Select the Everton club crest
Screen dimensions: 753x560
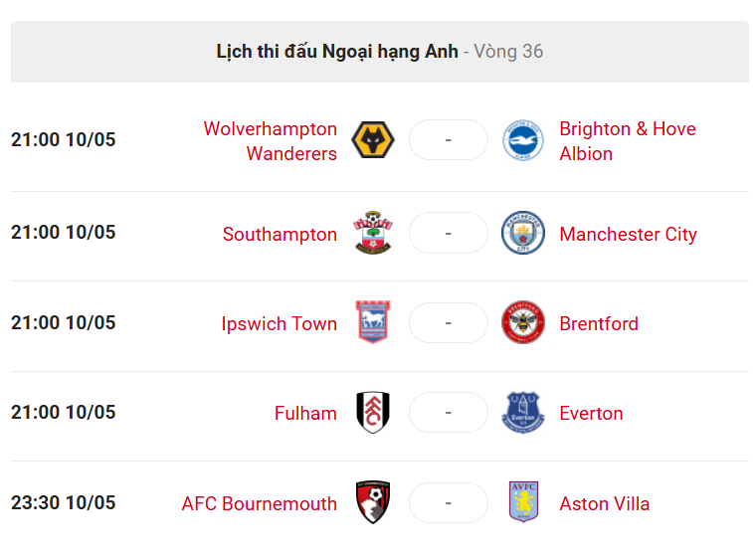click(523, 413)
